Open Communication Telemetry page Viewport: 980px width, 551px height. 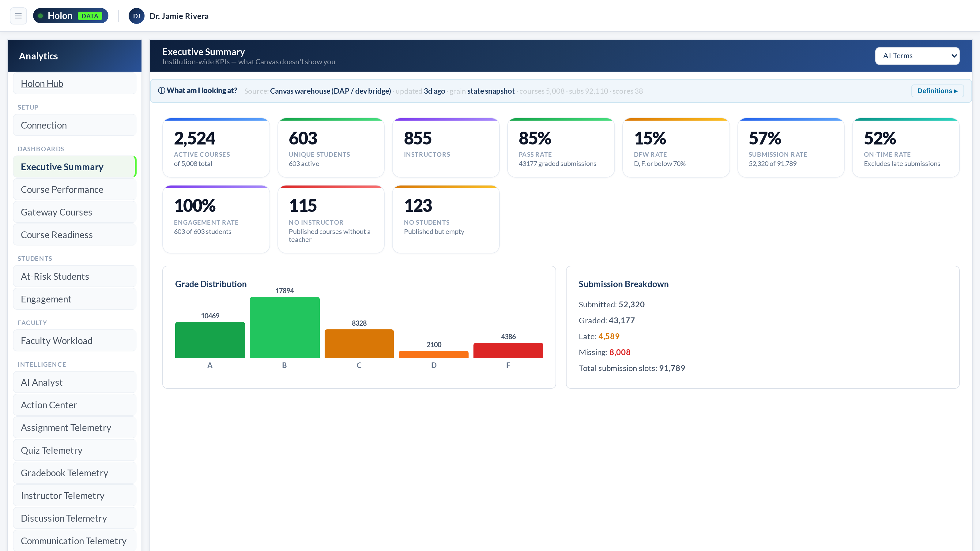click(74, 541)
